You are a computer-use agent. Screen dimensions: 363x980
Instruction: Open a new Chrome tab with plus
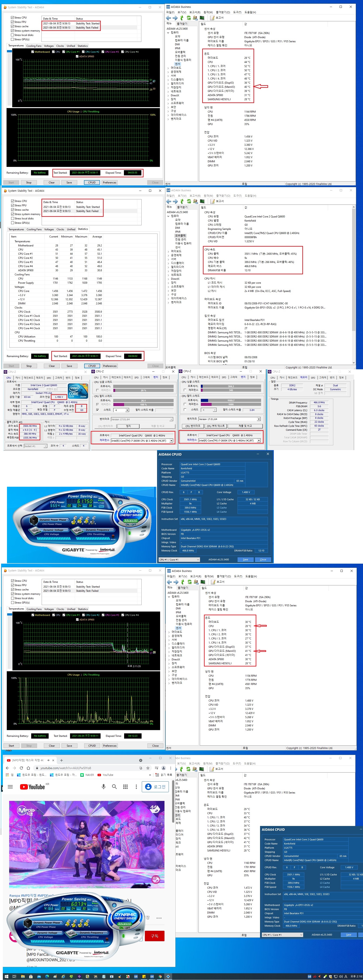coord(61,760)
